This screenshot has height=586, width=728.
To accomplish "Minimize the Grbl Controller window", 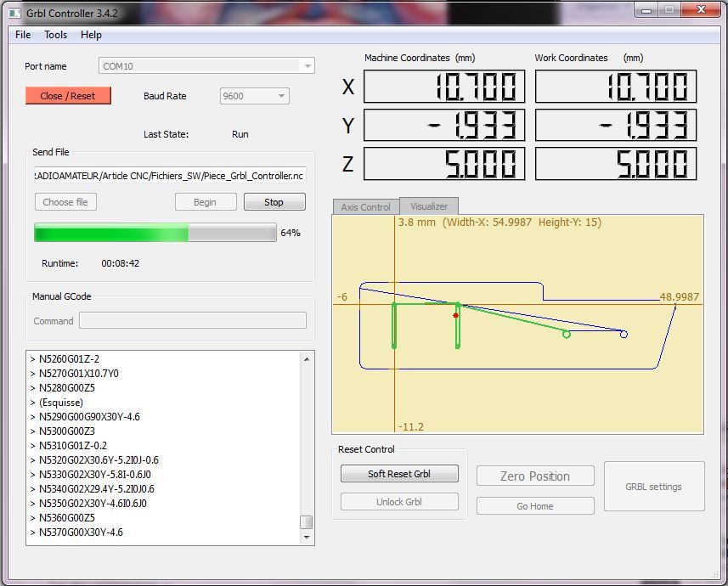I will pos(647,10).
